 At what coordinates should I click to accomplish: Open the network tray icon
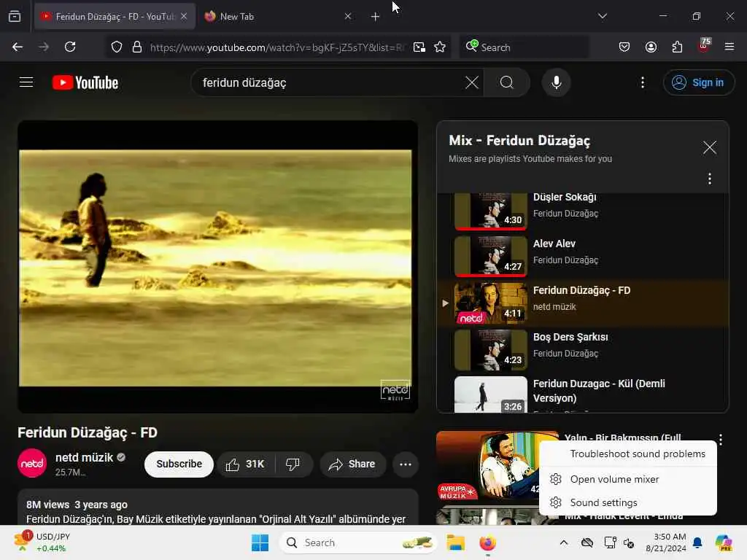(x=610, y=542)
